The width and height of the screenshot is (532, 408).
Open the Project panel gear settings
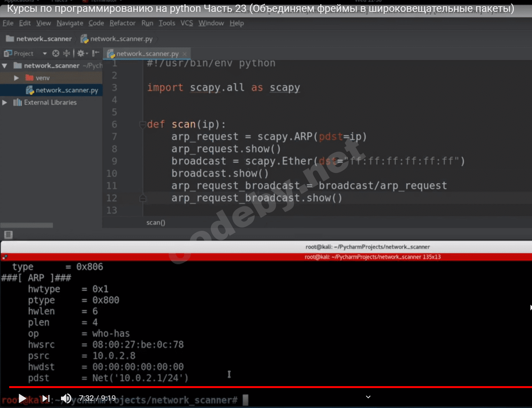(81, 53)
